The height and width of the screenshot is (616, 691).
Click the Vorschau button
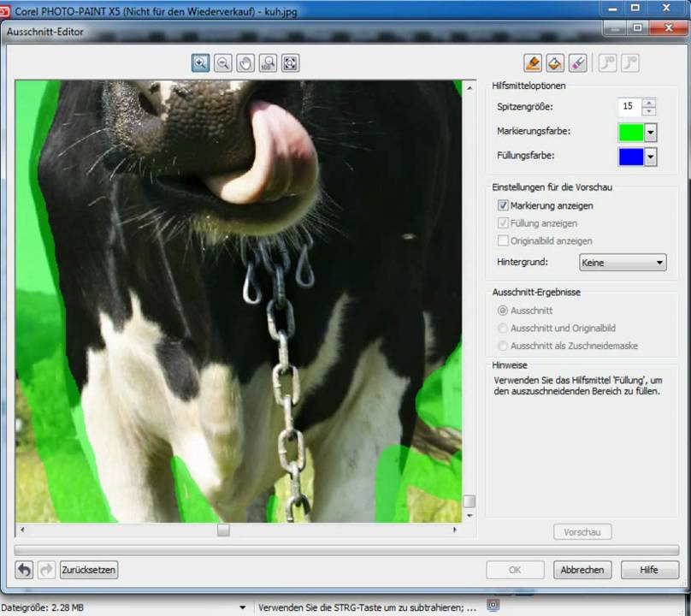coord(582,532)
